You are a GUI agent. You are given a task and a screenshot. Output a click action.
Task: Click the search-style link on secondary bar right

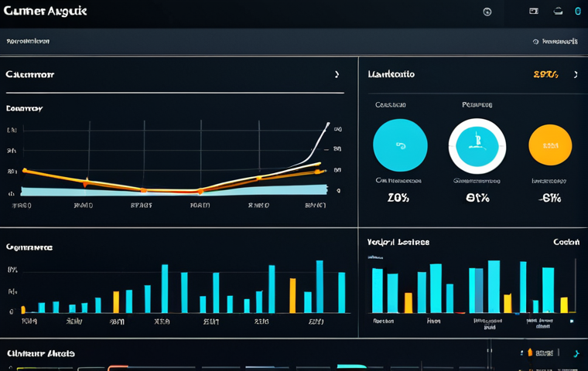pos(556,41)
